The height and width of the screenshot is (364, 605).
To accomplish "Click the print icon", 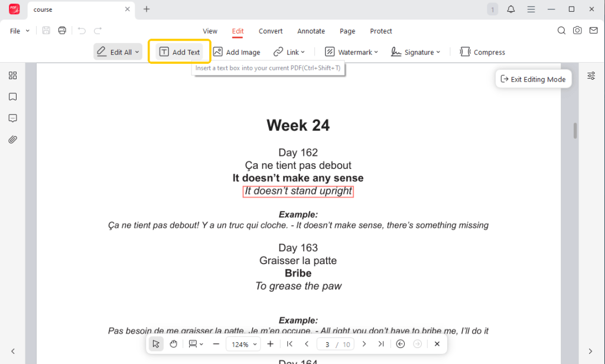I will pyautogui.click(x=62, y=31).
